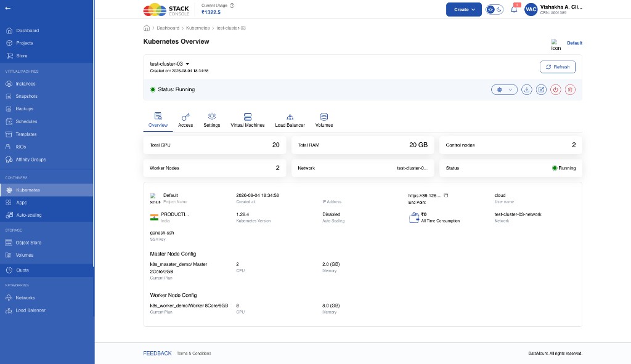631x364 pixels.
Task: Open the Kubernetes actions dropdown
Action: [x=504, y=90]
